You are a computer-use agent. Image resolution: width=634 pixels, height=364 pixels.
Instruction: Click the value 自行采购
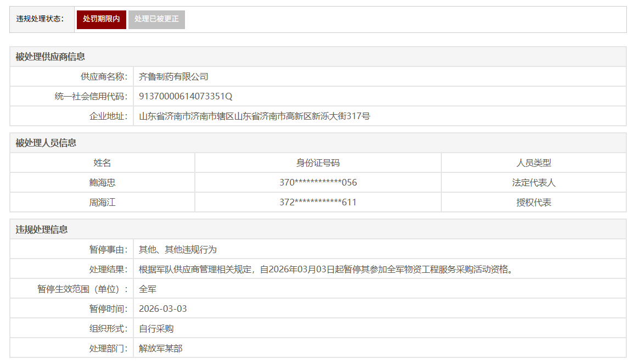coord(156,329)
